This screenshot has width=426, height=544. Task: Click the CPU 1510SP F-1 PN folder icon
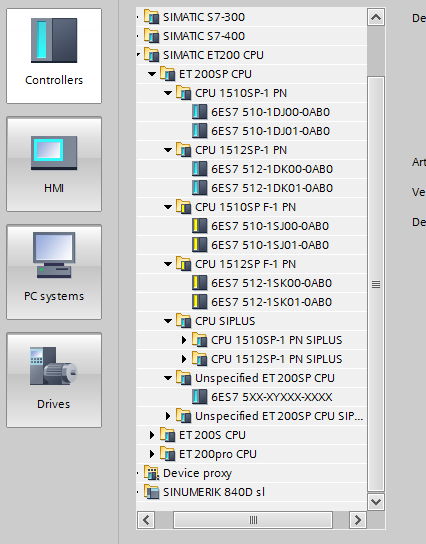click(x=184, y=207)
